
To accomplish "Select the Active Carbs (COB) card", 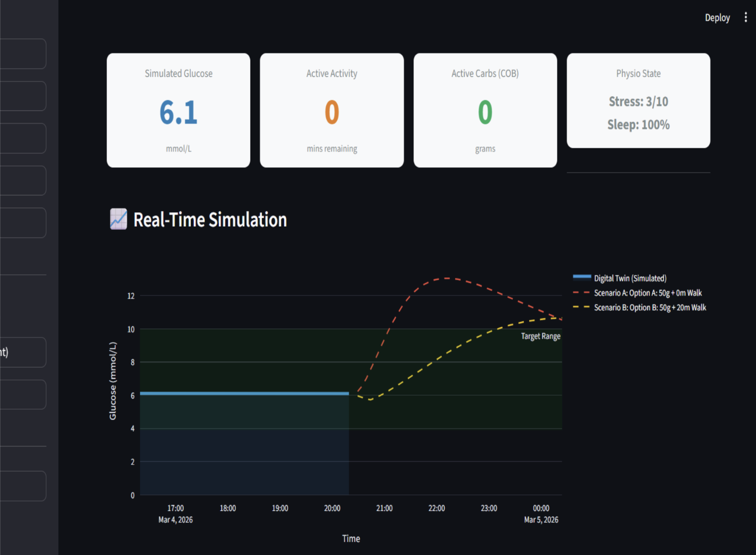I will tap(485, 110).
